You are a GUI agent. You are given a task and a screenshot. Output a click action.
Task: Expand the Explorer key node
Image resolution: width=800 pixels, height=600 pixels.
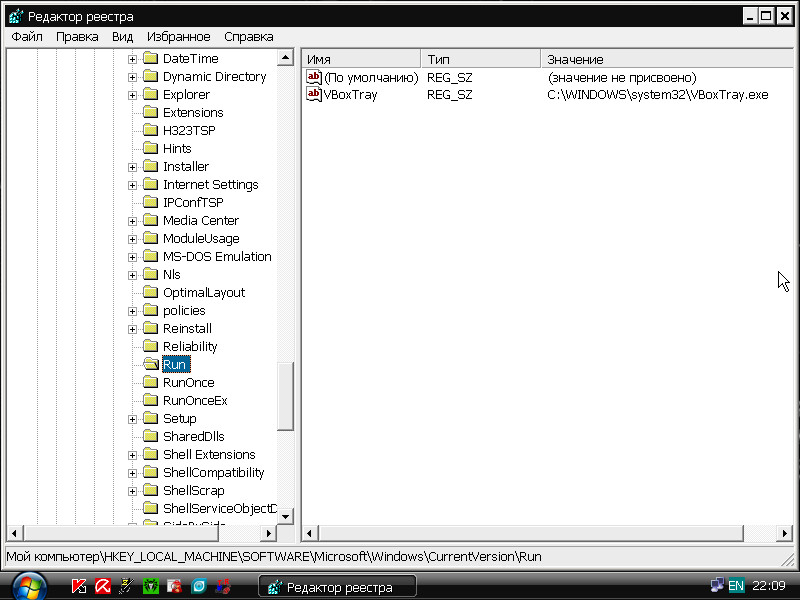click(x=132, y=95)
